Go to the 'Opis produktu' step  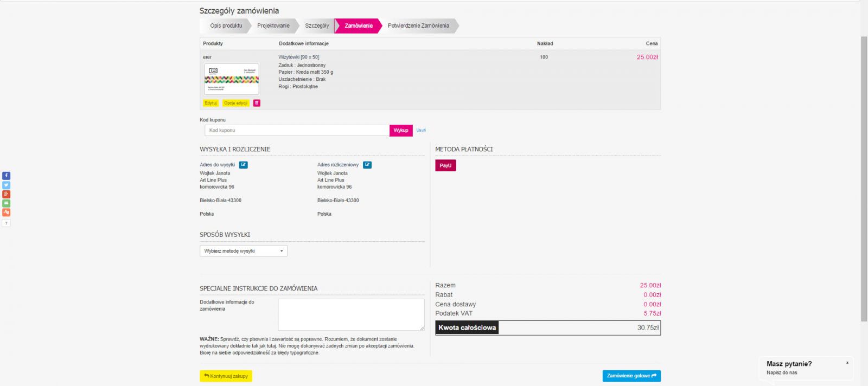[226, 25]
